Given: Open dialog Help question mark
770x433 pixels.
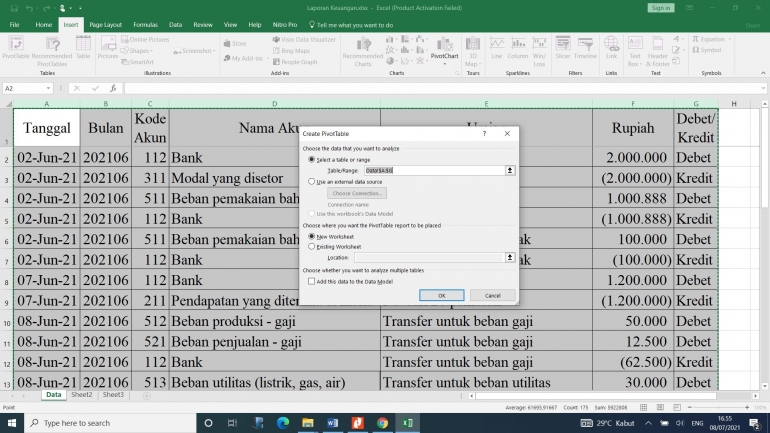Looking at the screenshot, I should [484, 134].
